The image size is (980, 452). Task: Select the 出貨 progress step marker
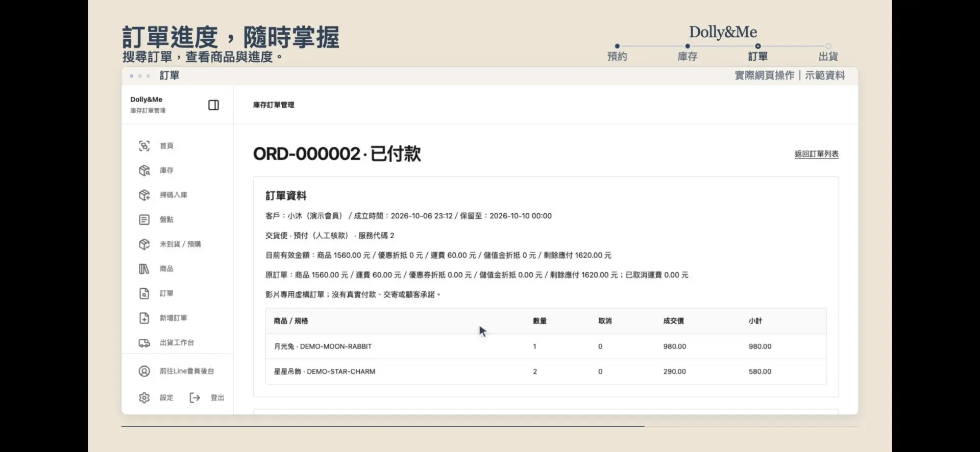click(x=828, y=46)
